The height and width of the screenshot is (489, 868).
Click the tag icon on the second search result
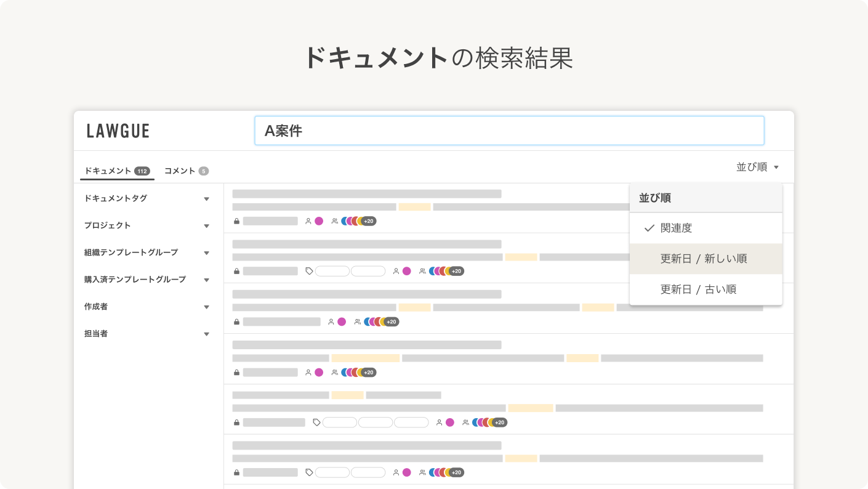[x=310, y=271]
